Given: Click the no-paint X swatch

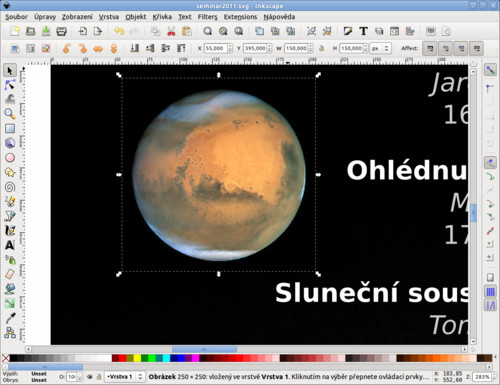Looking at the screenshot, I should [5, 358].
